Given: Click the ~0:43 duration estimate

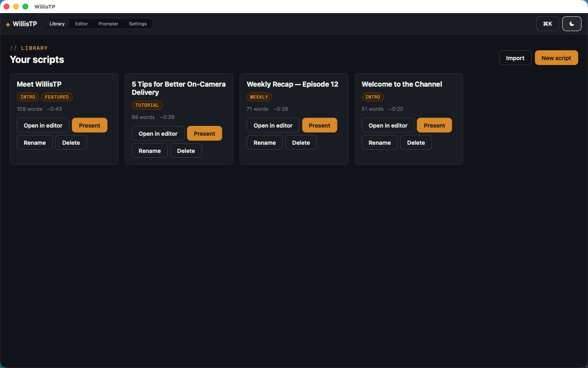Looking at the screenshot, I should click(x=54, y=109).
